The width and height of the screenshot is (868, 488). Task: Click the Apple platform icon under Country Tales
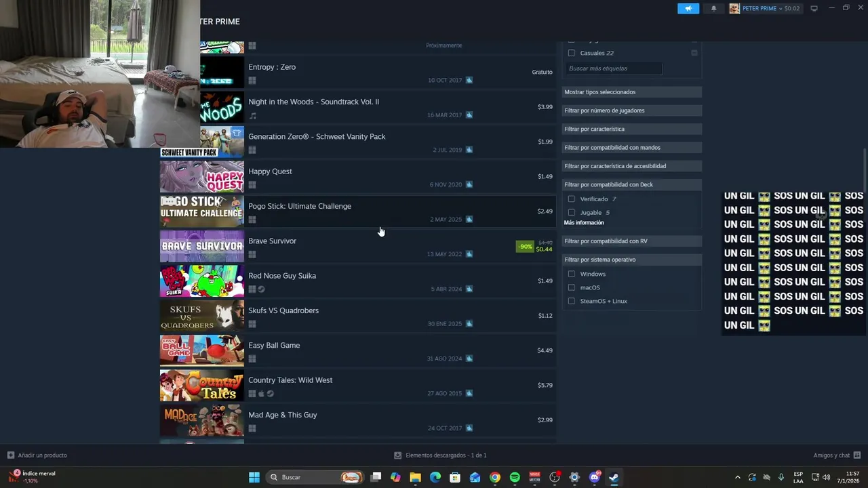(x=261, y=394)
